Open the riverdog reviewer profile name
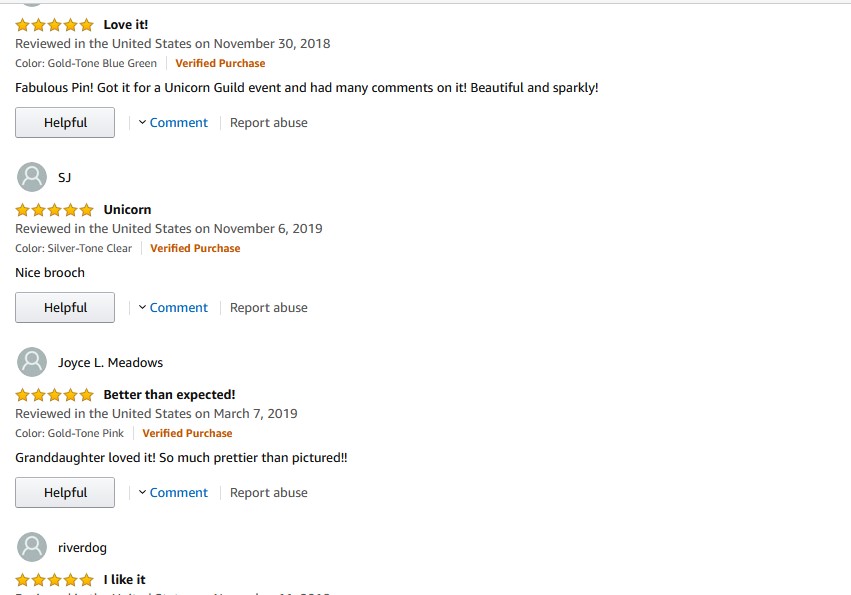Screen dimensions: 851x595 tap(82, 547)
